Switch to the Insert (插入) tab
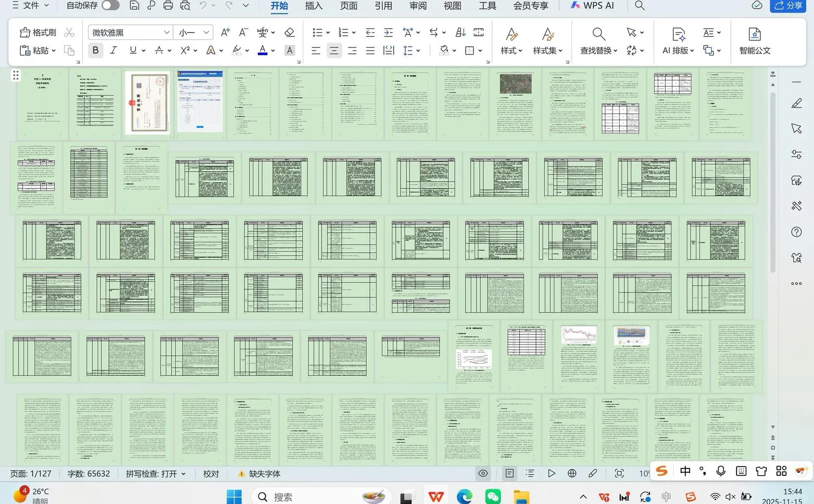This screenshot has width=814, height=504. (314, 5)
